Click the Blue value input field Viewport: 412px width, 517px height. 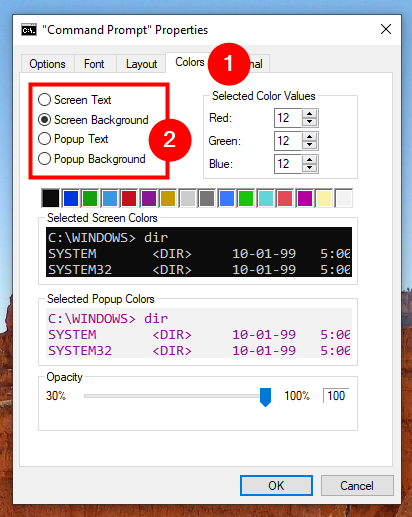point(288,164)
